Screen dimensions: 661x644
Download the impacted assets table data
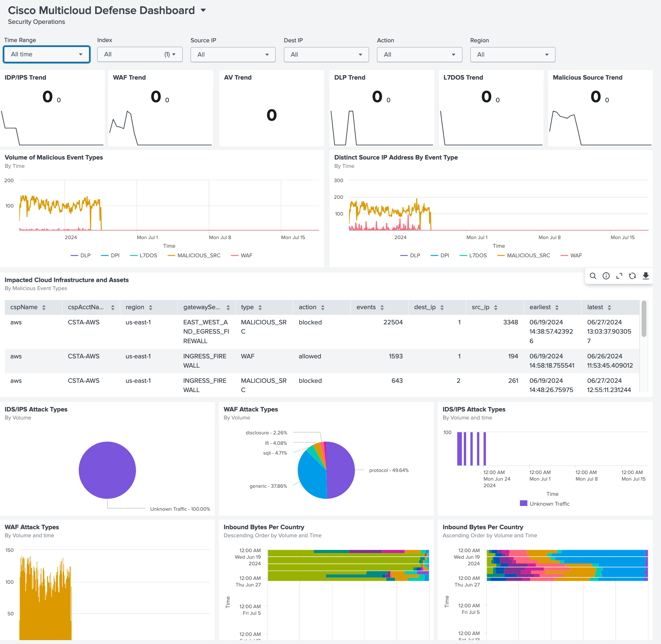click(646, 276)
